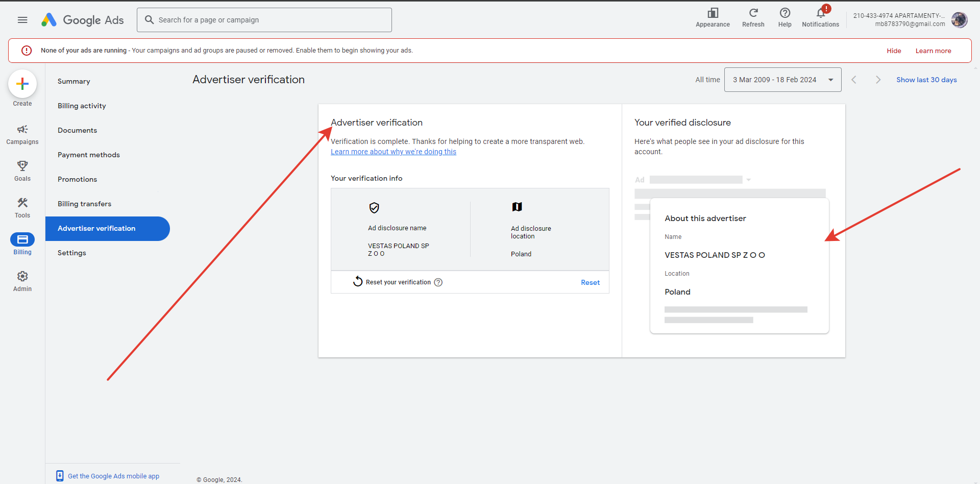
Task: Refresh the page data
Action: (753, 17)
